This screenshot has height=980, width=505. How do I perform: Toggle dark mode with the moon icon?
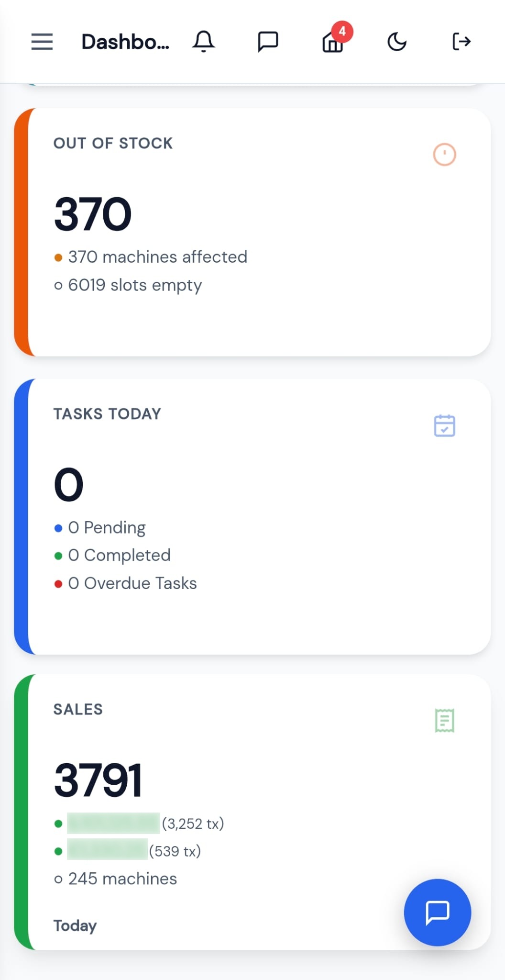[397, 42]
